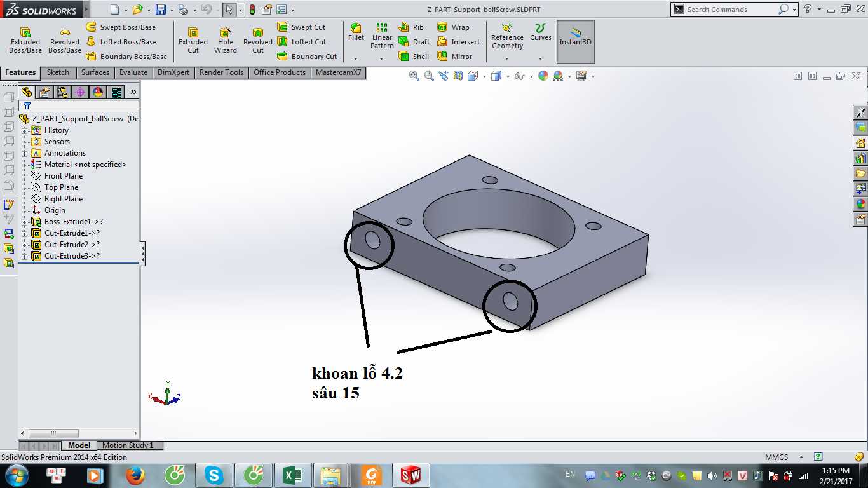Click the Zoom to Fit icon
Viewport: 868px width, 488px height.
pos(414,76)
